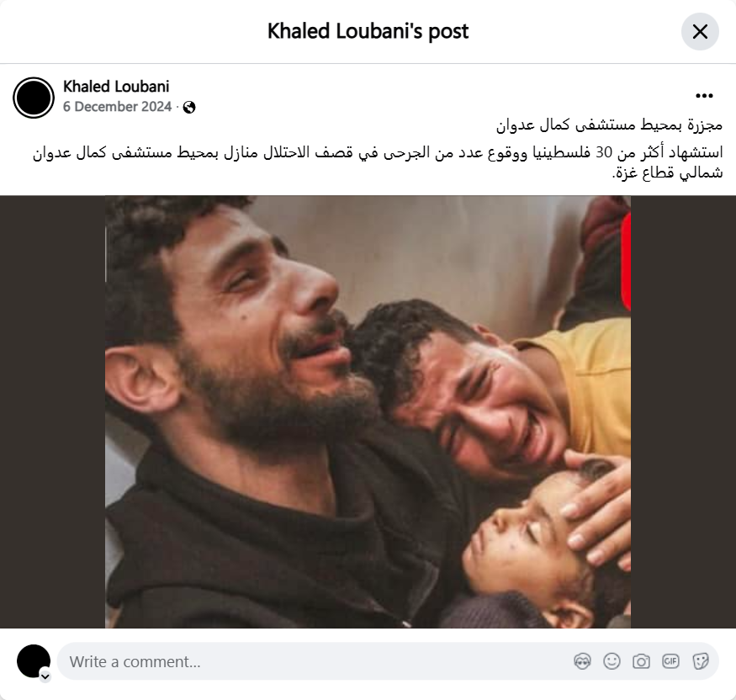Viewport: 736px width, 700px height.
Task: Open the sticker picker for comment
Action: [700, 661]
